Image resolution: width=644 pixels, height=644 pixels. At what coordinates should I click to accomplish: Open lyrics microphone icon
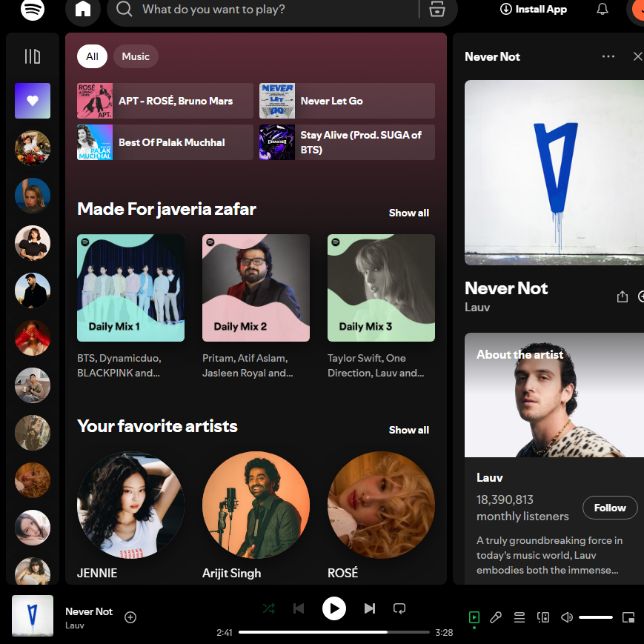coord(496,617)
